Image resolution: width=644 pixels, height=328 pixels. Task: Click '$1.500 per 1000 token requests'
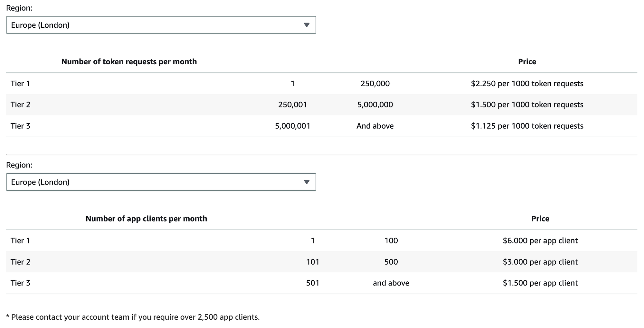coord(527,105)
